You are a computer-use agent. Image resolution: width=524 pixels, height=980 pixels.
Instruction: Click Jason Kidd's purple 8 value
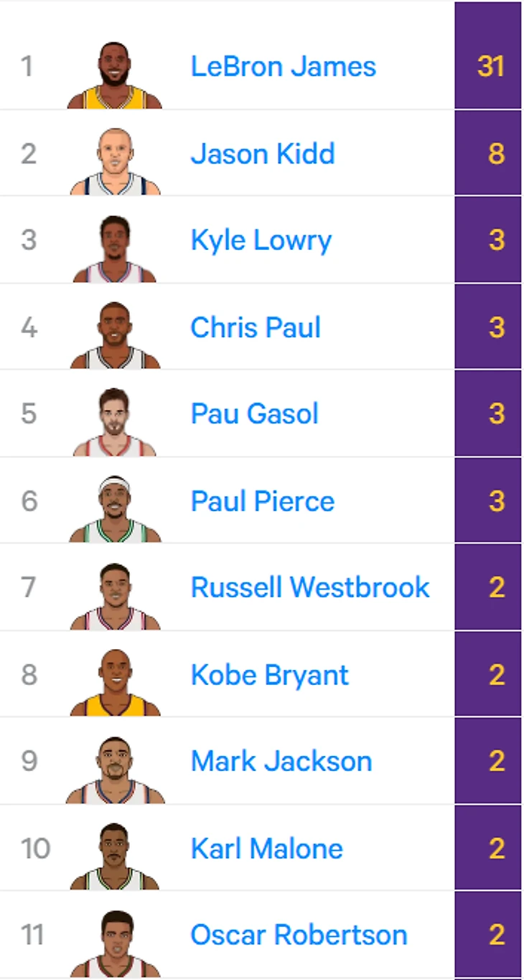point(495,154)
